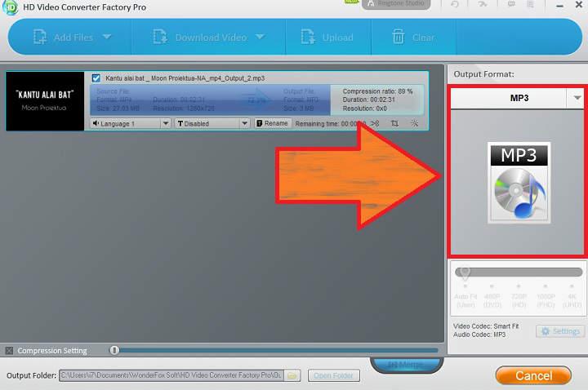Click the large MP3 format icon

pos(519,183)
